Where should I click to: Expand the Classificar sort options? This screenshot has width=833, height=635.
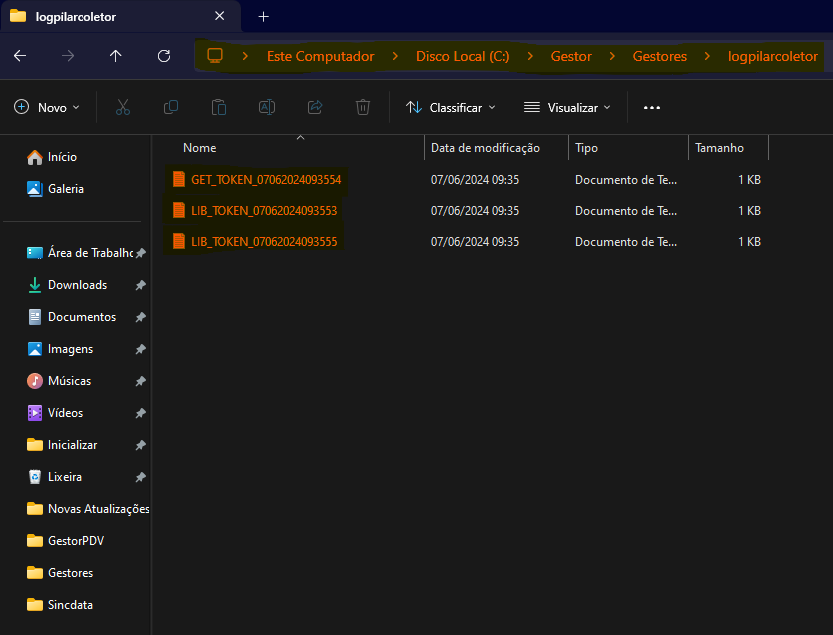[x=450, y=107]
